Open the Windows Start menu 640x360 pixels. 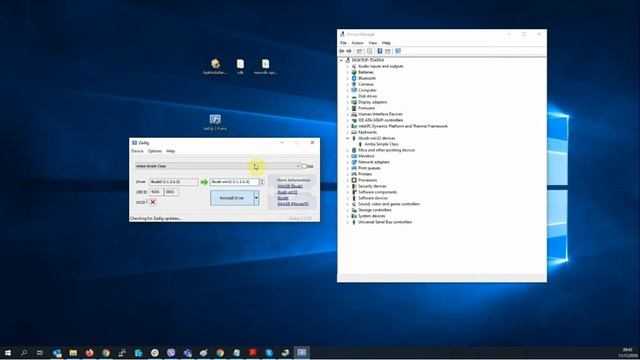pyautogui.click(x=8, y=353)
